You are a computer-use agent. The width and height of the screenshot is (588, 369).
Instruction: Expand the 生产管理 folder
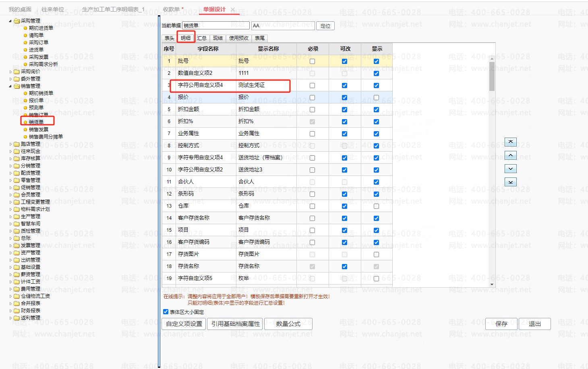click(x=10, y=216)
